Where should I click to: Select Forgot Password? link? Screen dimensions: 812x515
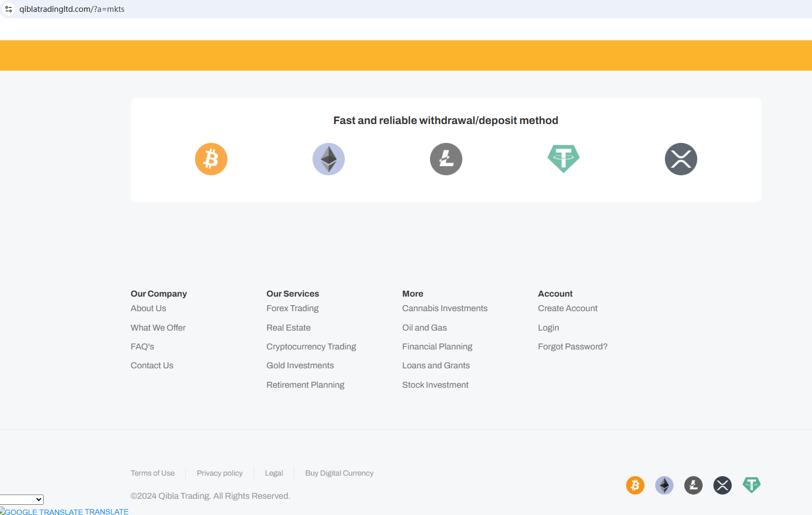572,347
